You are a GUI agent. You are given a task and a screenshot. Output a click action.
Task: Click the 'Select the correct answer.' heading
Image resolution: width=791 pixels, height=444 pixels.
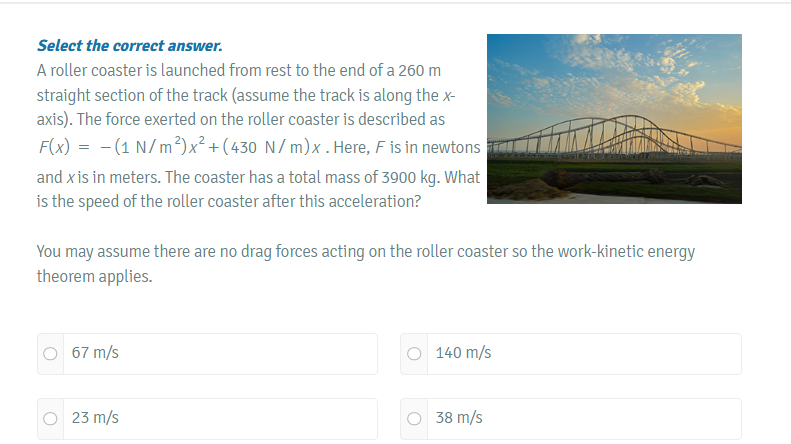(129, 46)
